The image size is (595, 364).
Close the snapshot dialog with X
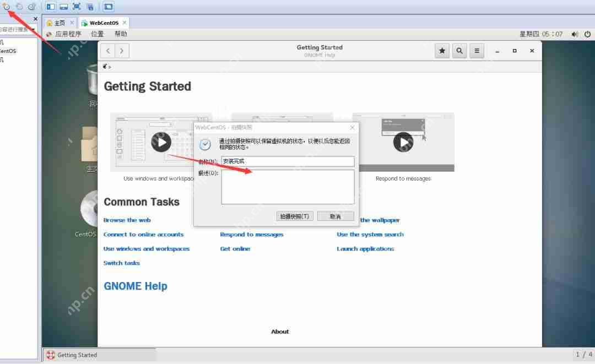point(352,128)
